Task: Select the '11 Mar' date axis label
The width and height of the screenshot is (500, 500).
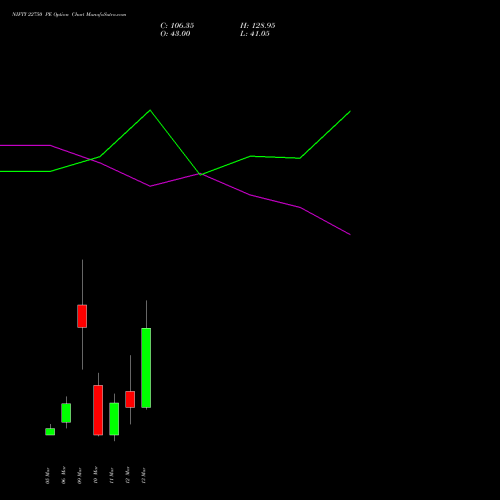Action: pos(111,475)
